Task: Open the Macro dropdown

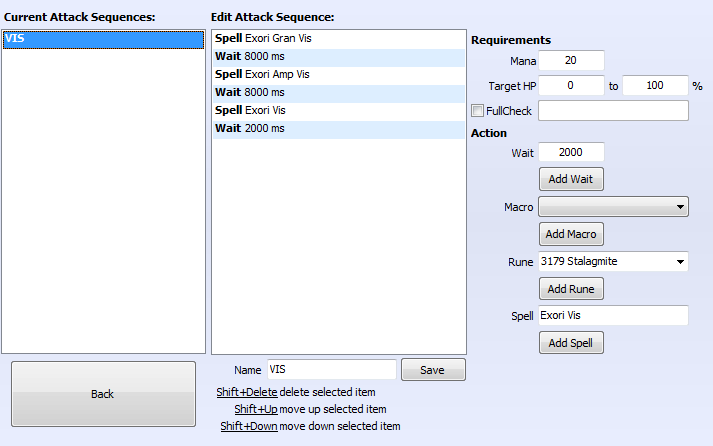Action: coord(613,207)
